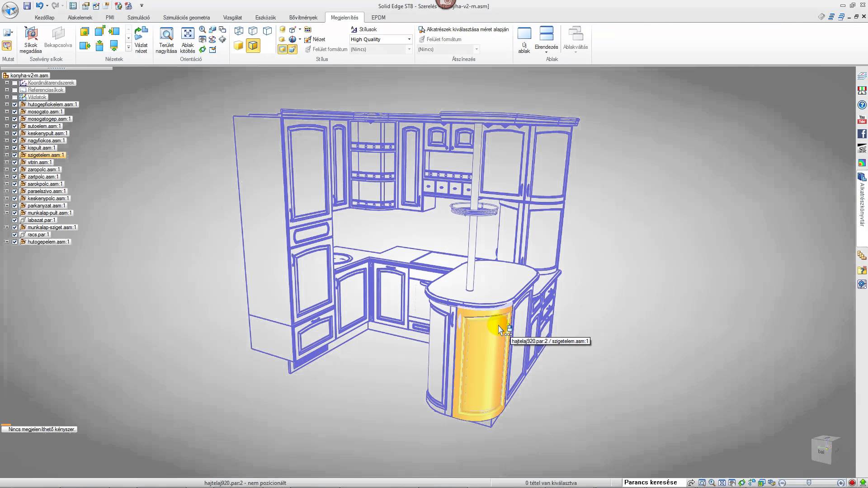Click the Parancs keresése search field
This screenshot has width=868, height=488.
651,483
